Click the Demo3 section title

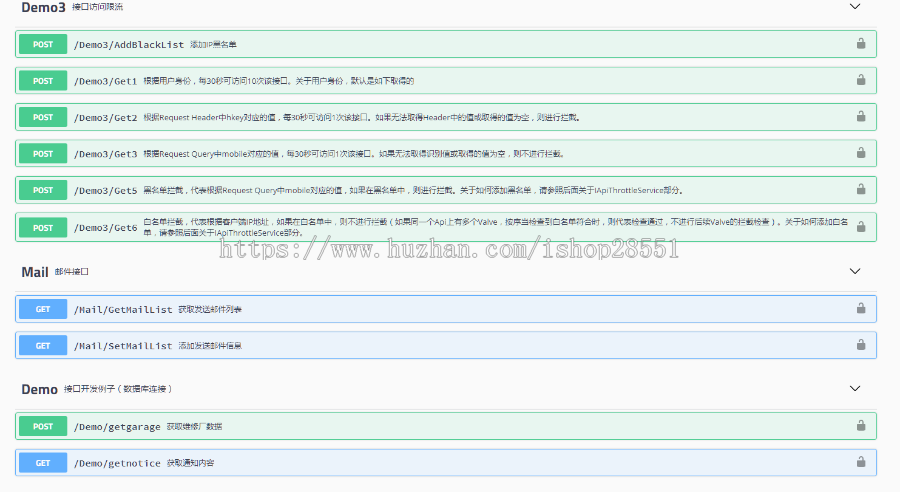coord(44,7)
